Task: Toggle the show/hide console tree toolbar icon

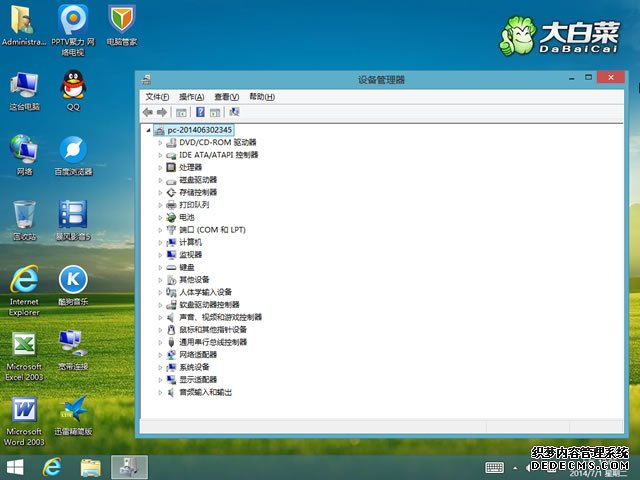Action: [181, 112]
